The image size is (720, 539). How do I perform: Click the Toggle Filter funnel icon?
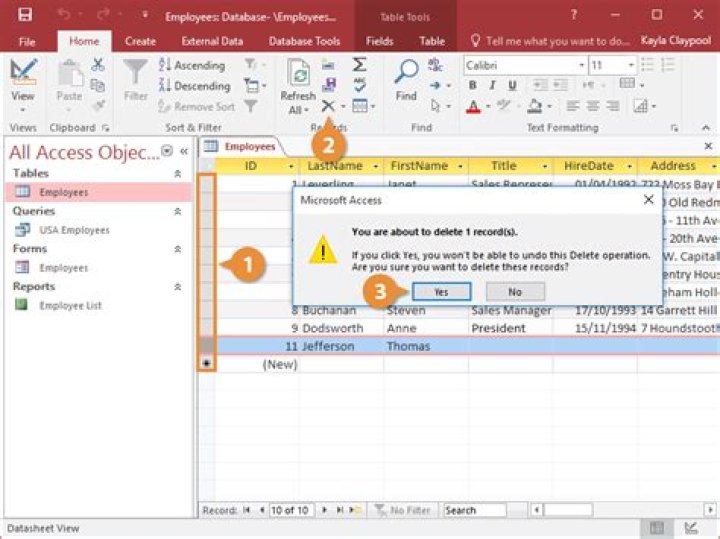click(x=251, y=106)
